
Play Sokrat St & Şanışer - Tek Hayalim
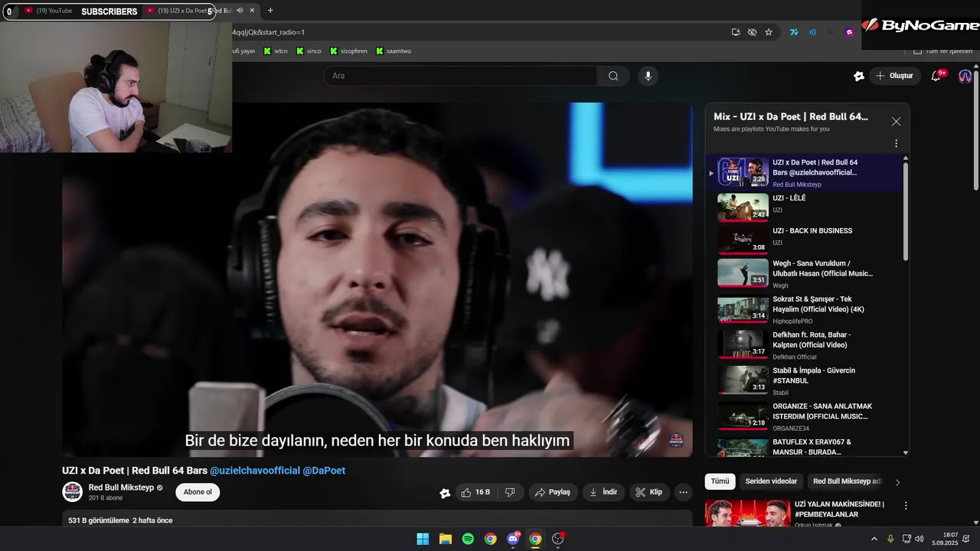pos(804,309)
